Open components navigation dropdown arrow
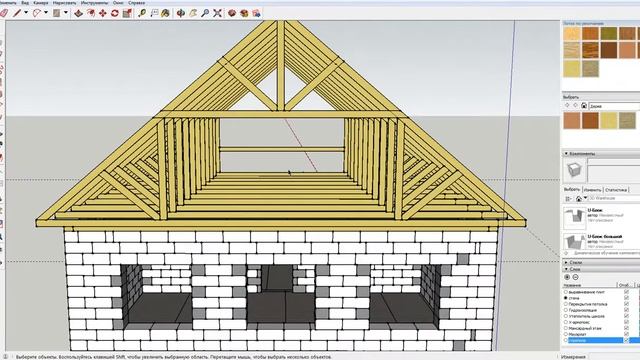Image resolution: width=640 pixels, height=360 pixels. tap(585, 198)
